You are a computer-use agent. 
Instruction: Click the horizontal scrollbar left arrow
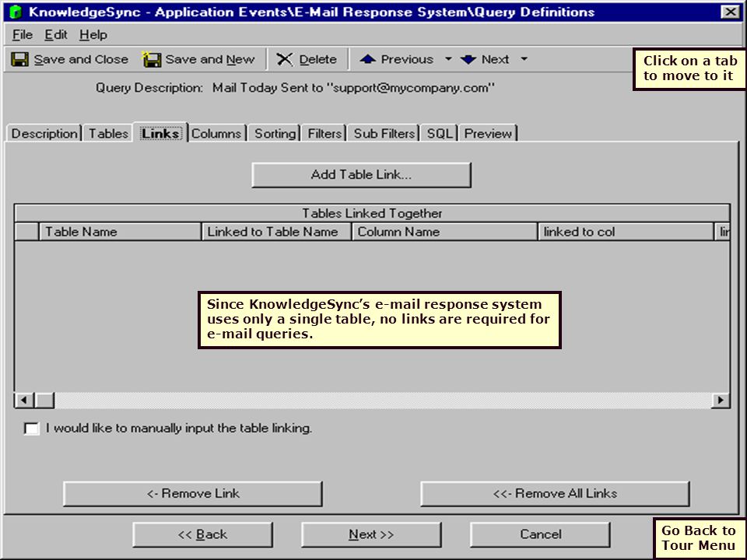coord(24,400)
